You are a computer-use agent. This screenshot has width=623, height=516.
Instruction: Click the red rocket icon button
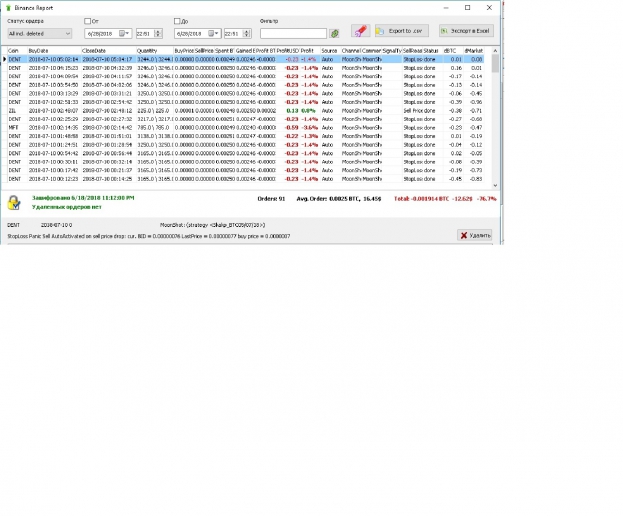(361, 31)
